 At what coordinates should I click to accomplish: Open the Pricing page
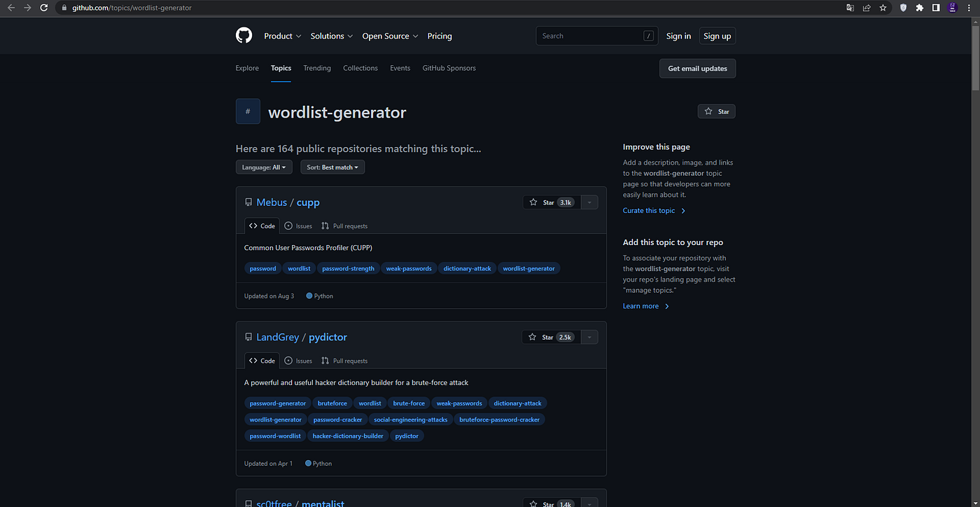click(x=440, y=36)
